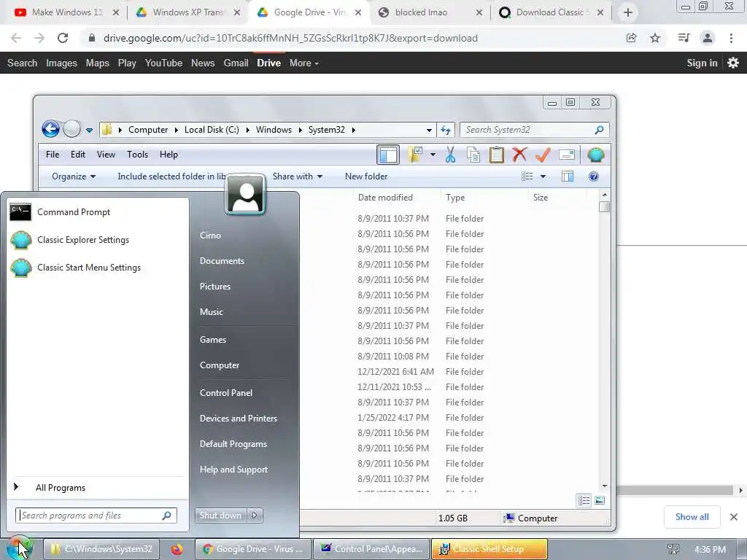747x560 pixels.
Task: Click the New folder button
Action: point(366,176)
